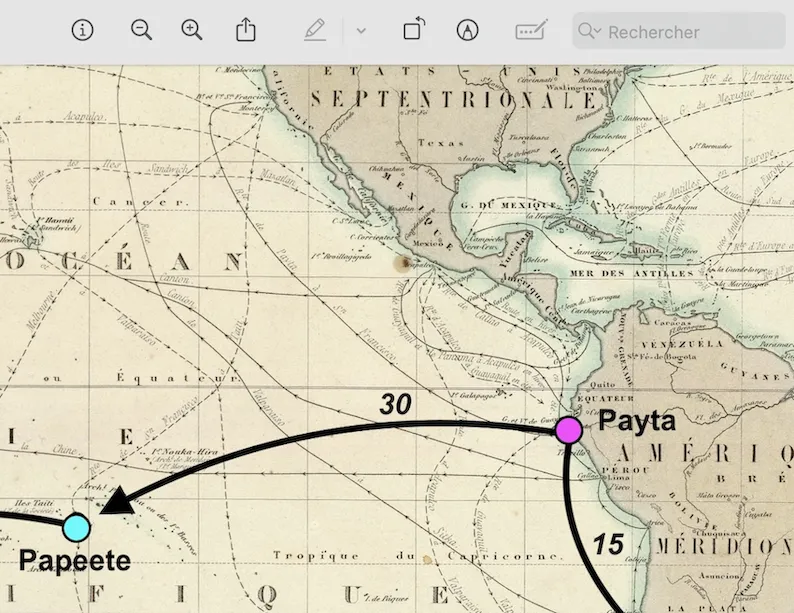Open the Share menu
The height and width of the screenshot is (613, 794).
[246, 30]
